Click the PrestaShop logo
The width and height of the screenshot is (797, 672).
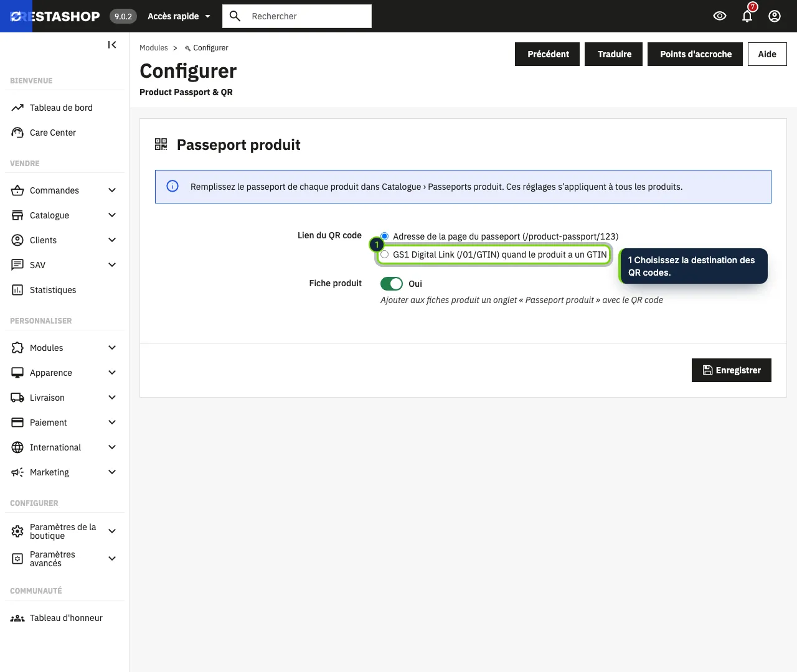[55, 16]
